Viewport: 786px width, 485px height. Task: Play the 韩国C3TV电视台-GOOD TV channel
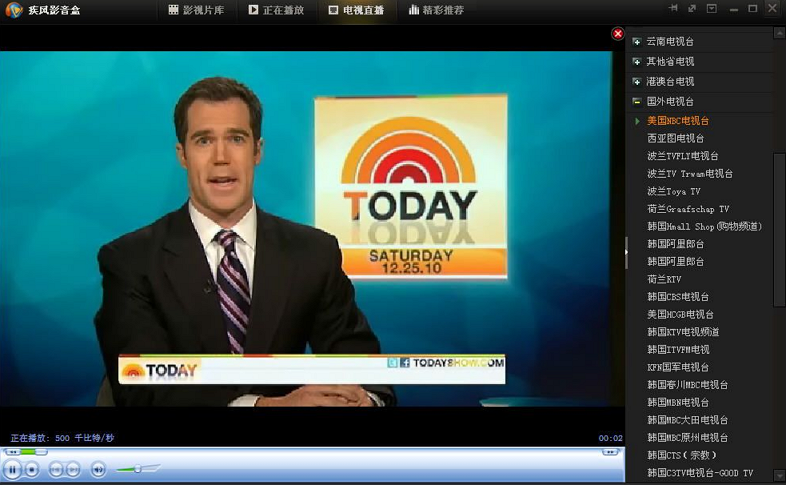coord(700,472)
